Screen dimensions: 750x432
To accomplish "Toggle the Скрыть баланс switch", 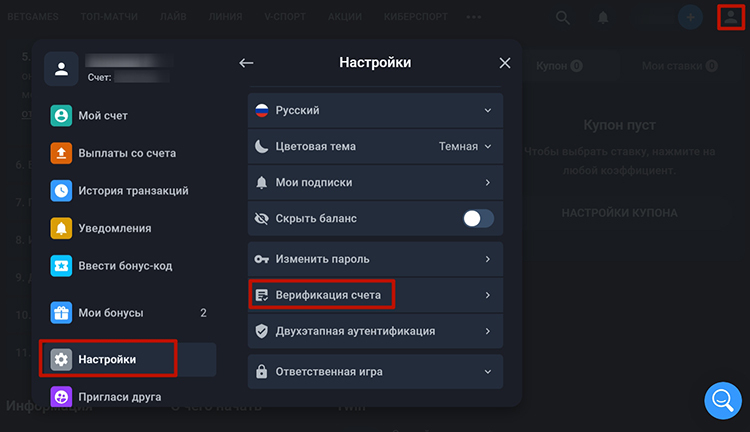I will tap(478, 219).
